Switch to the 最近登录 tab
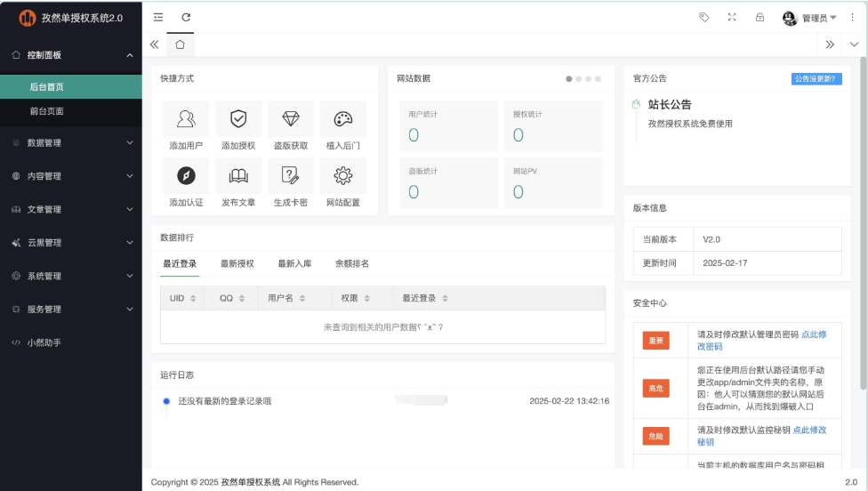 tap(180, 263)
